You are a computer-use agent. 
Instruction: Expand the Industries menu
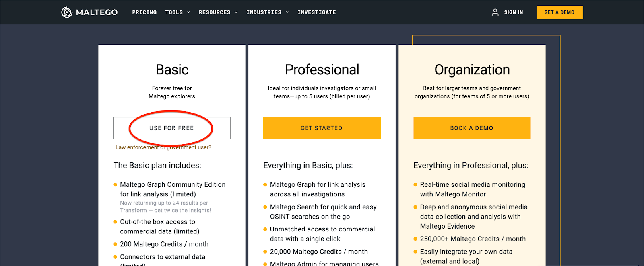coord(268,12)
